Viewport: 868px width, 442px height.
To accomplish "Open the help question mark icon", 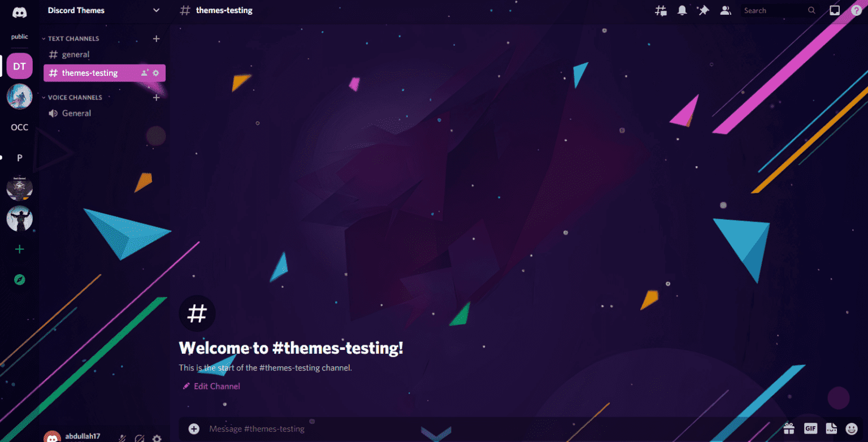I will tap(856, 10).
